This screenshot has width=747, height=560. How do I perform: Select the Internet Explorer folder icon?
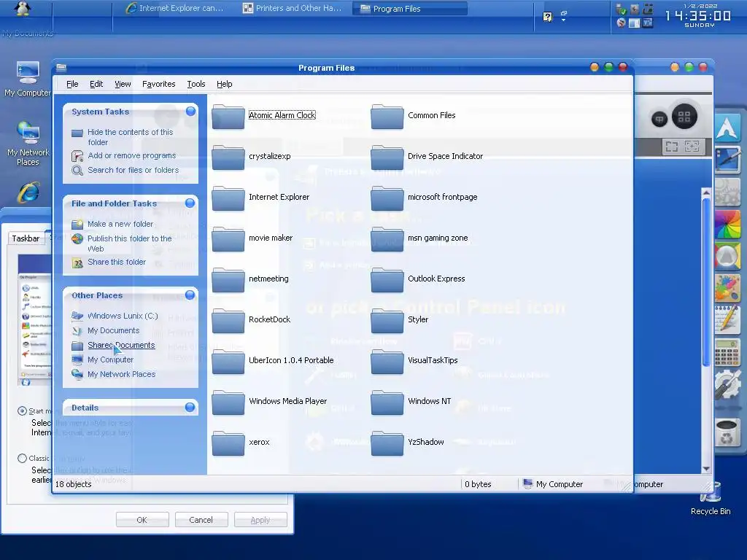228,198
